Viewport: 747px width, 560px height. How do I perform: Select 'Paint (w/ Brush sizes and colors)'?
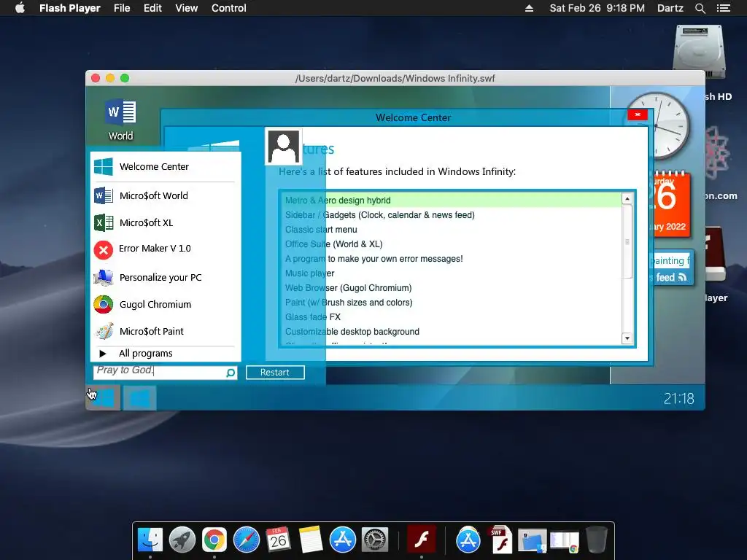452,303
